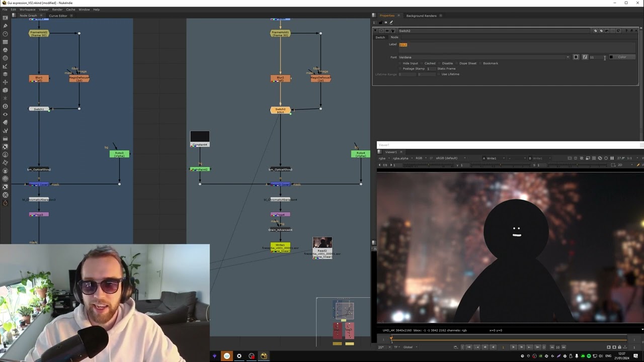Toggle the Hide Input checkbox
Viewport: 644px width, 362px height.
pyautogui.click(x=400, y=63)
